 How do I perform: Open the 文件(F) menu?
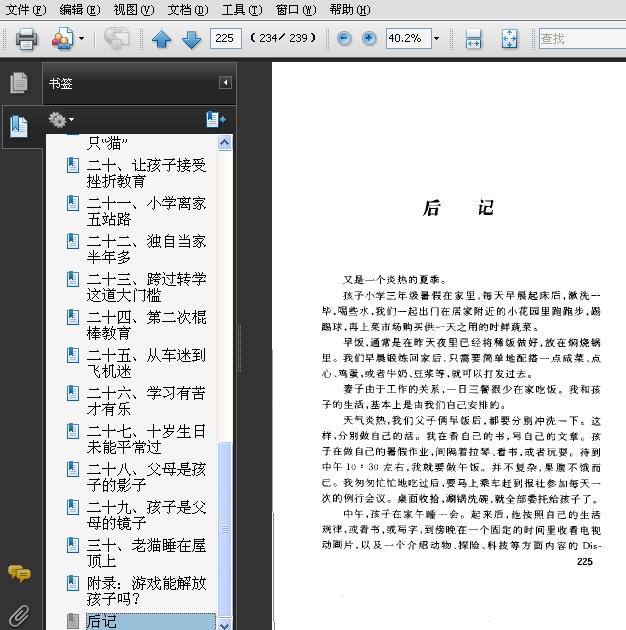click(26, 10)
